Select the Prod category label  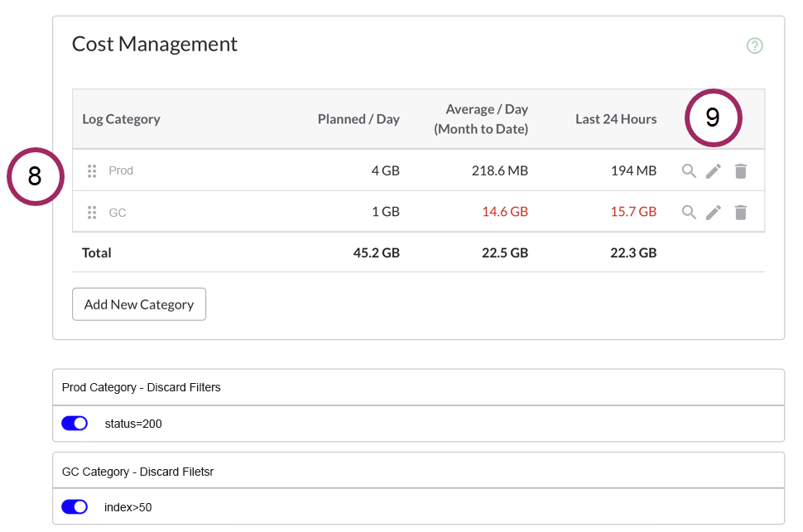click(121, 170)
